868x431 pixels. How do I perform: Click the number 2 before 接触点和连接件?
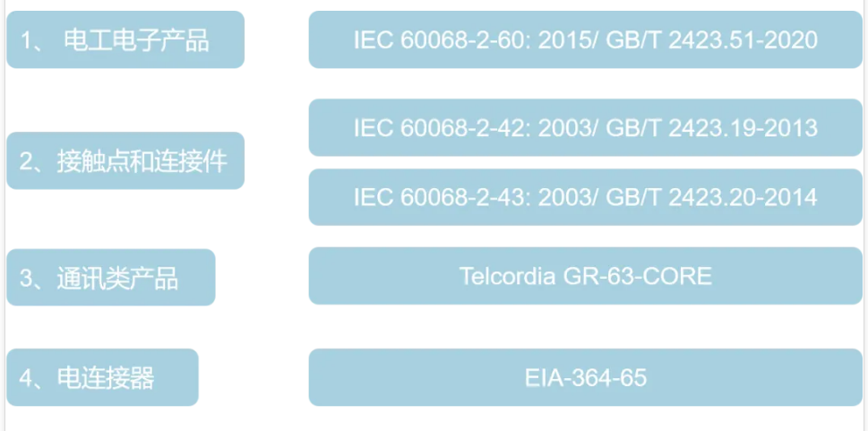(x=27, y=162)
